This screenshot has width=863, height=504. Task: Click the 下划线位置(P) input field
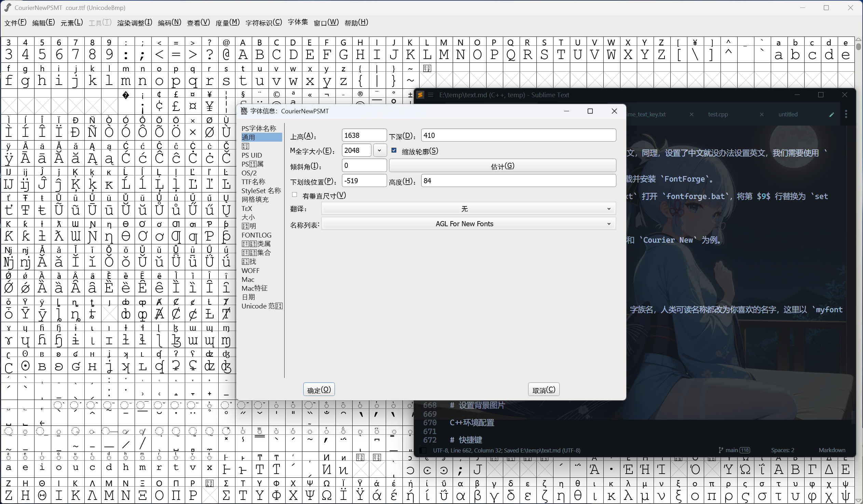364,181
